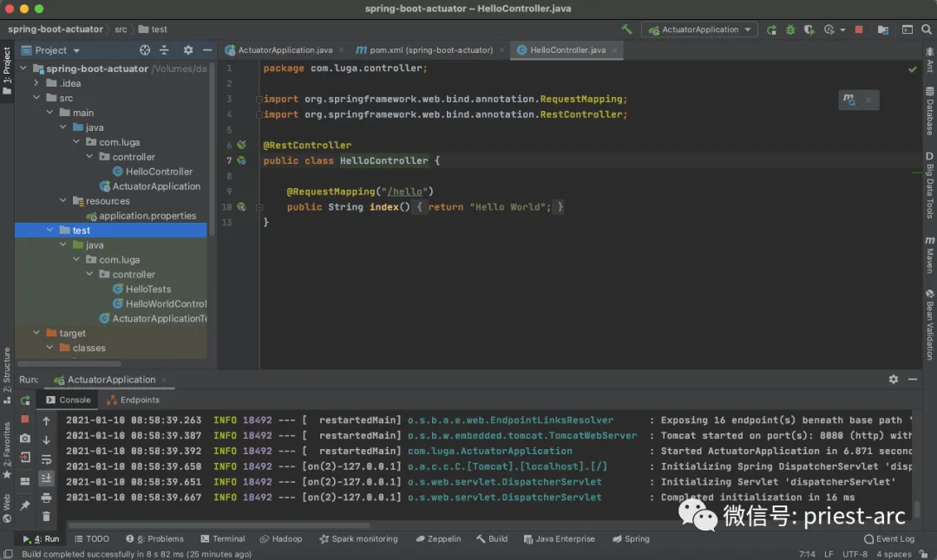Click the console horizontal scrollbar
Viewport: 937px width, 560px height.
click(x=217, y=525)
